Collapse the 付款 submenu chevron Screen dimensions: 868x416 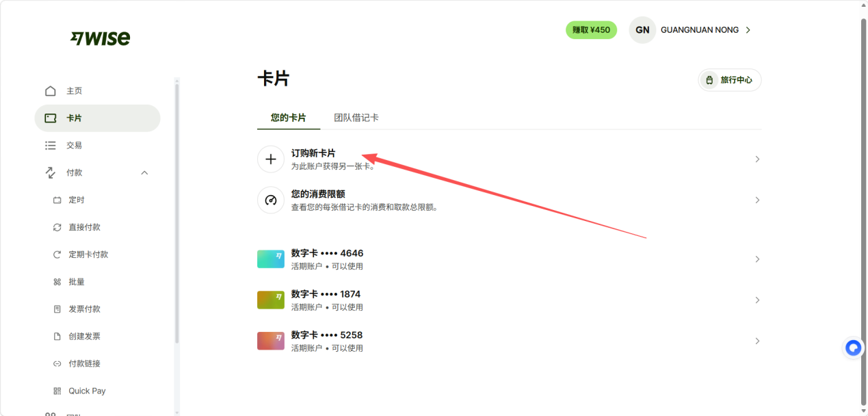pos(144,173)
